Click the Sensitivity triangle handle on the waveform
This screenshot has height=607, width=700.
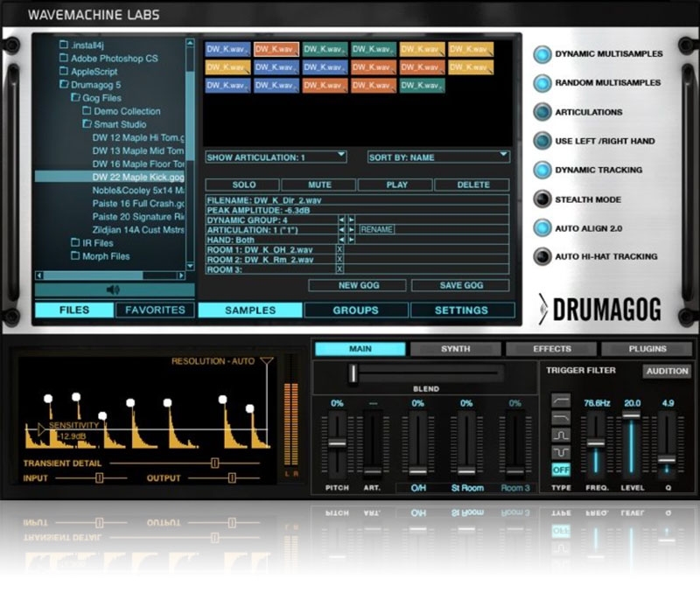(x=41, y=429)
